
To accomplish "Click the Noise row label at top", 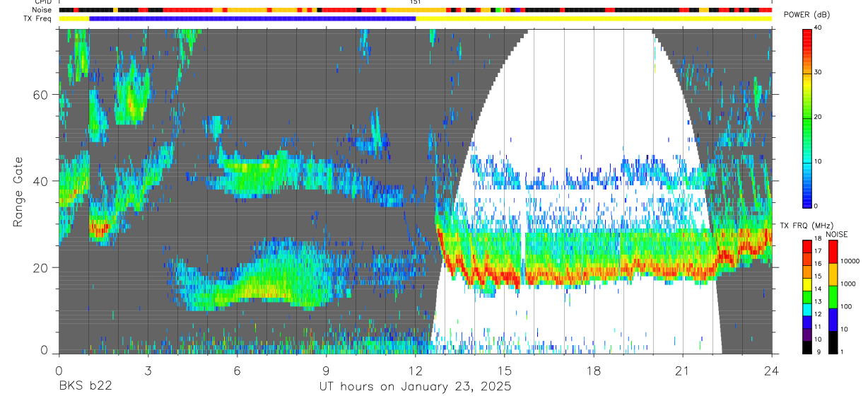I will [42, 10].
